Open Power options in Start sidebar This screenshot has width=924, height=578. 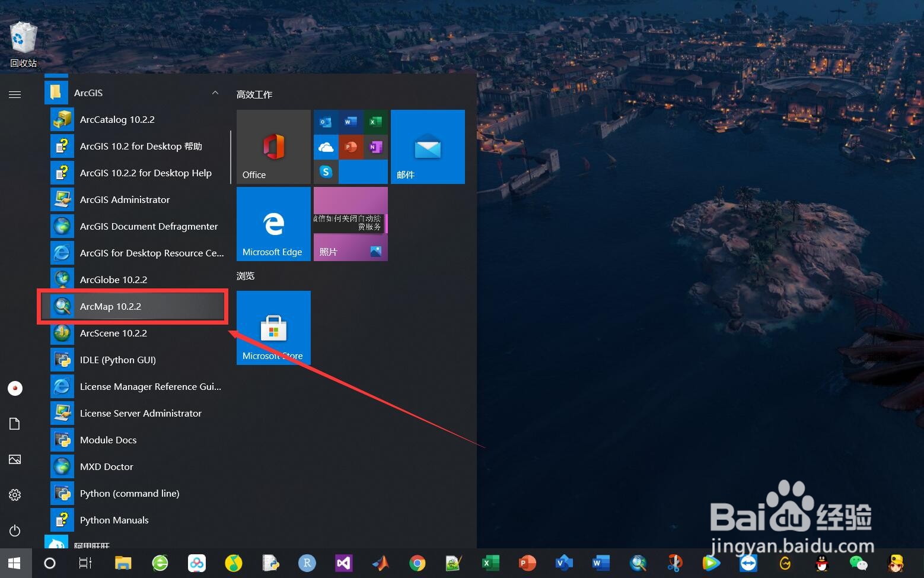[15, 531]
